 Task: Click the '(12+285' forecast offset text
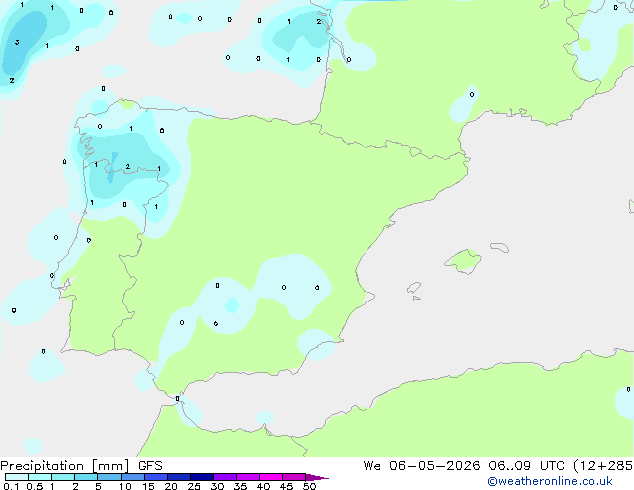coord(603,466)
